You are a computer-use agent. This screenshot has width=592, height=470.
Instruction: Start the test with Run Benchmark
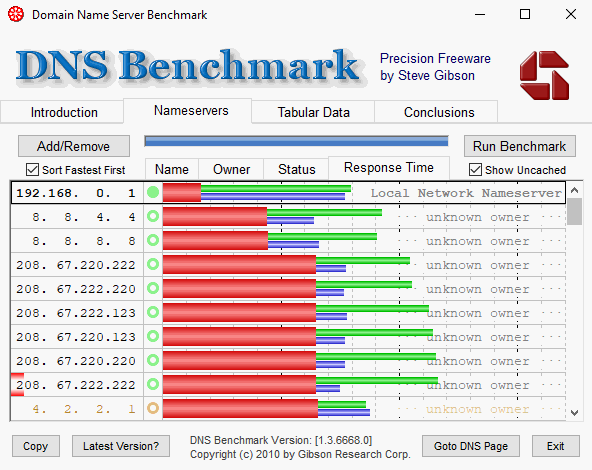click(520, 146)
